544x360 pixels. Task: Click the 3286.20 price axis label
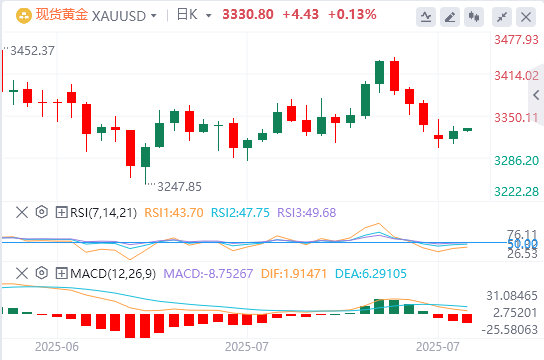tap(516, 161)
